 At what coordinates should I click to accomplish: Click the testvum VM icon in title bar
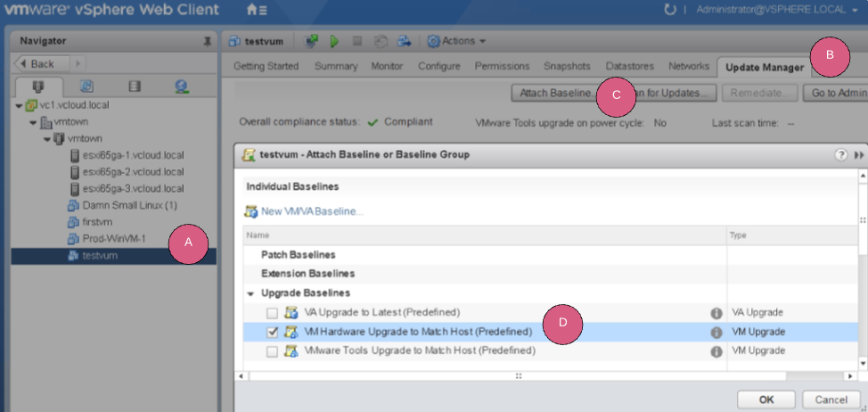(x=234, y=41)
